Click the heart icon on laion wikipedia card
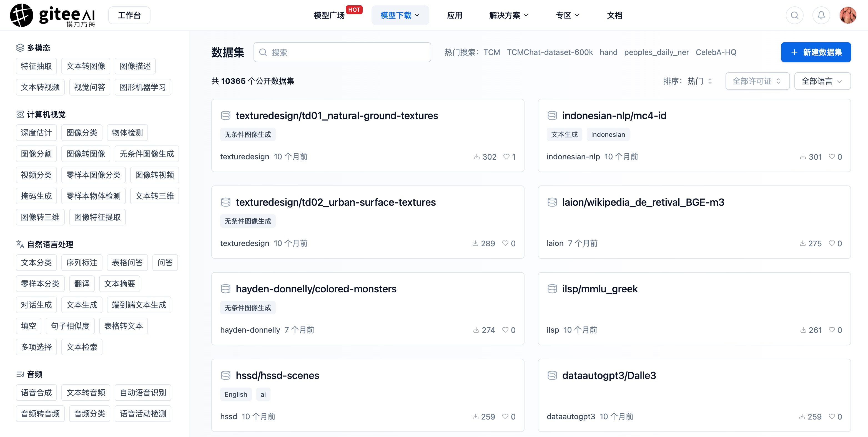 coord(832,243)
